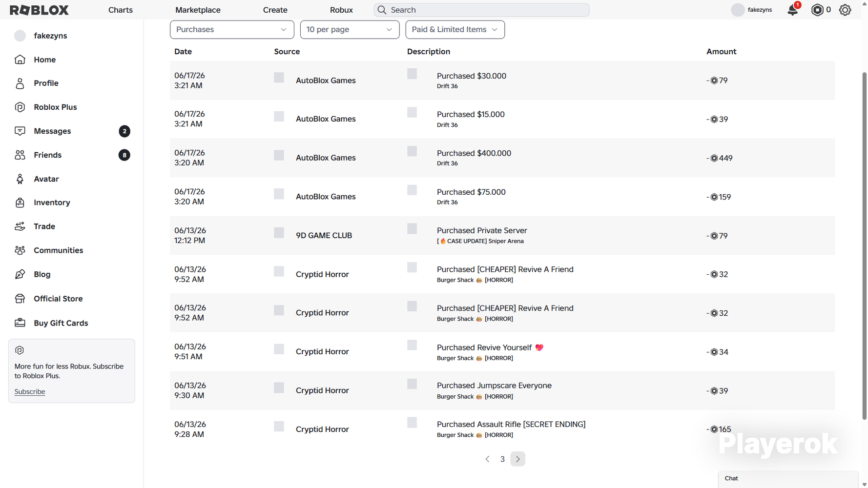
Task: Click the amount 449 for $400.000 purchase
Action: (720, 158)
